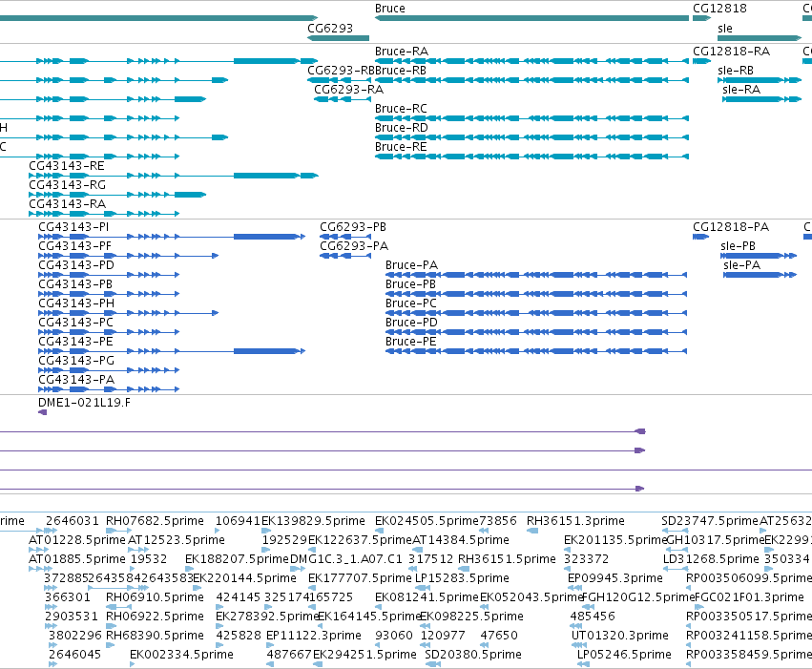Click the CG43143-PB protein label
812x669 pixels.
click(75, 284)
